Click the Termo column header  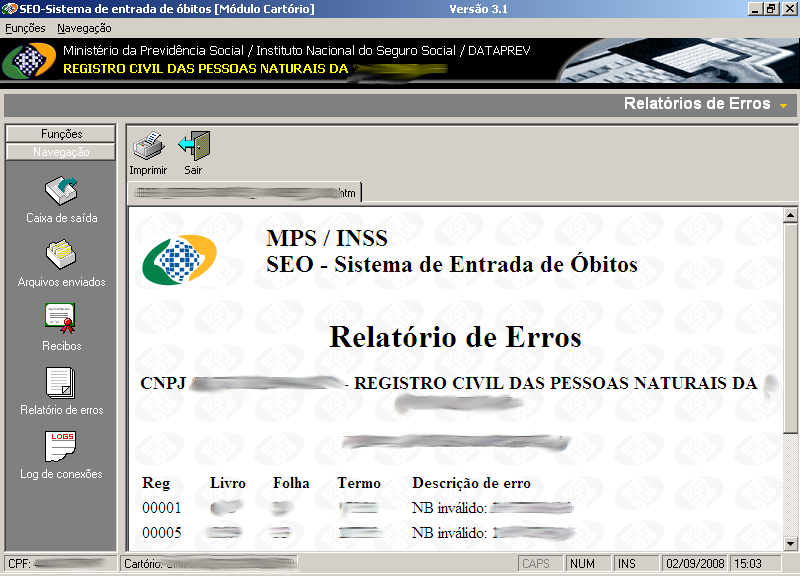click(x=359, y=483)
